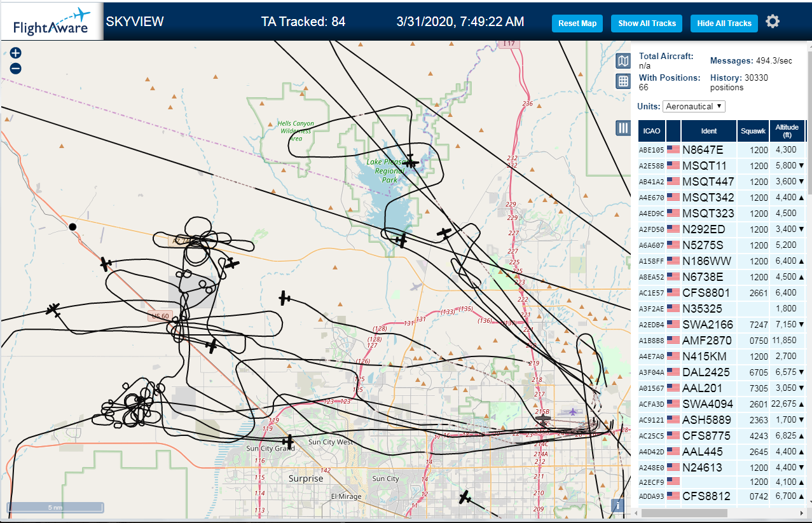The height and width of the screenshot is (523, 812).
Task: Select the MSQT447 aircraft row
Action: (722, 182)
